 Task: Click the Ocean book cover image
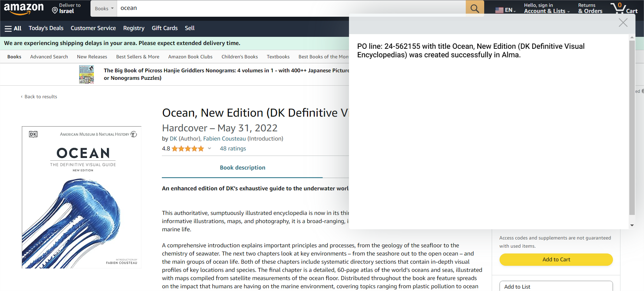82,197
